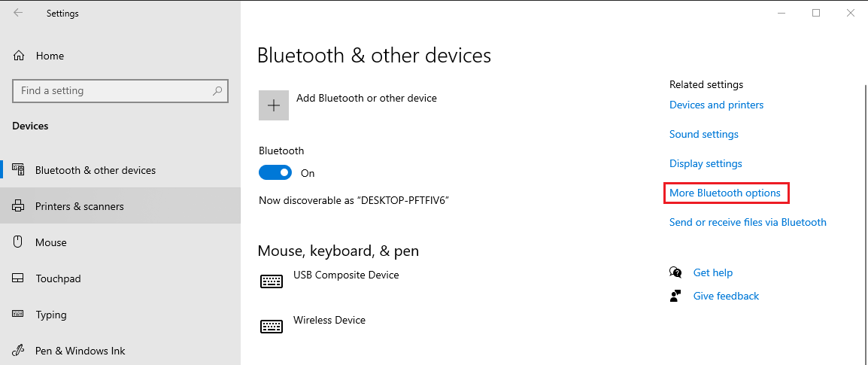This screenshot has width=868, height=365.
Task: Open the Sound settings link
Action: [703, 134]
